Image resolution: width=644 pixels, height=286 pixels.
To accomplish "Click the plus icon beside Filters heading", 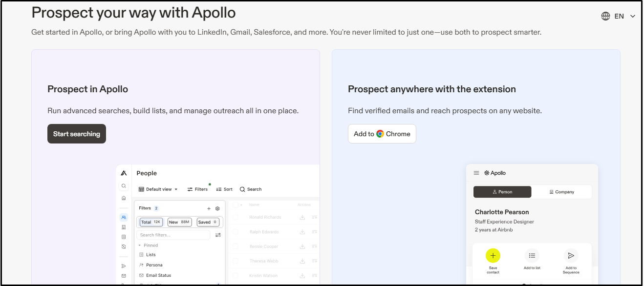I will 209,208.
